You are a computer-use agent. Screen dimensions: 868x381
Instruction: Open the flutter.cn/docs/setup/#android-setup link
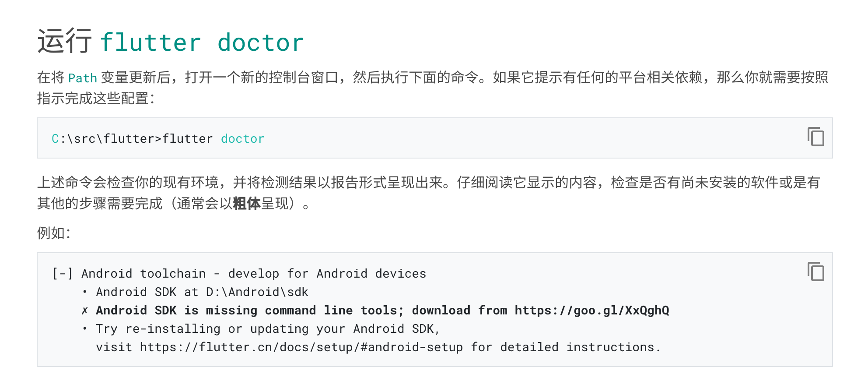[301, 347]
